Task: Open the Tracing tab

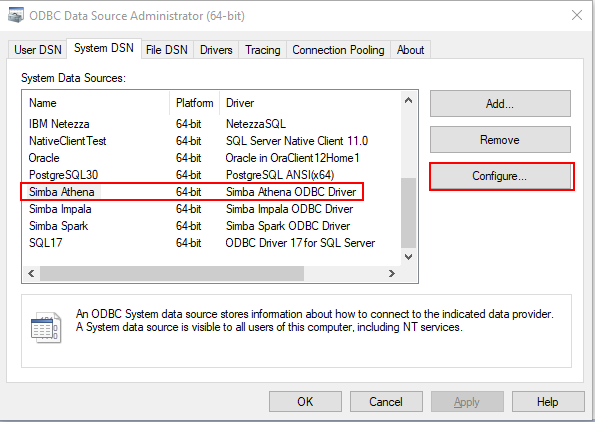Action: pyautogui.click(x=263, y=50)
